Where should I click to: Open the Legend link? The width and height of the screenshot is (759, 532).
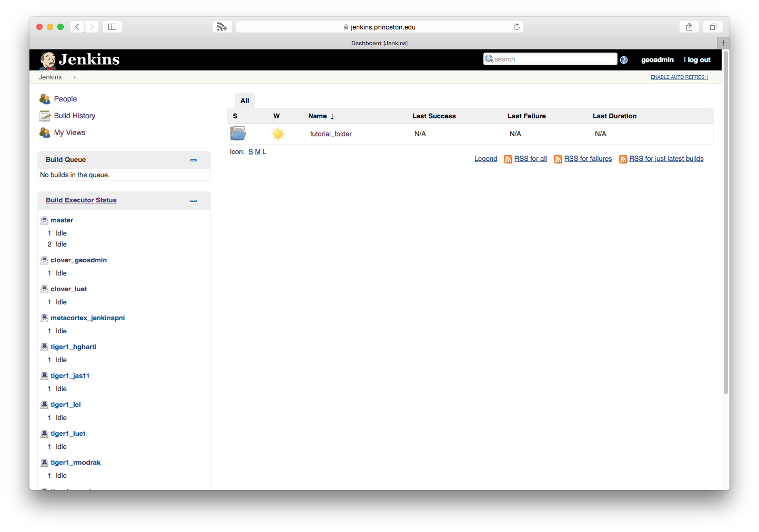pyautogui.click(x=485, y=159)
